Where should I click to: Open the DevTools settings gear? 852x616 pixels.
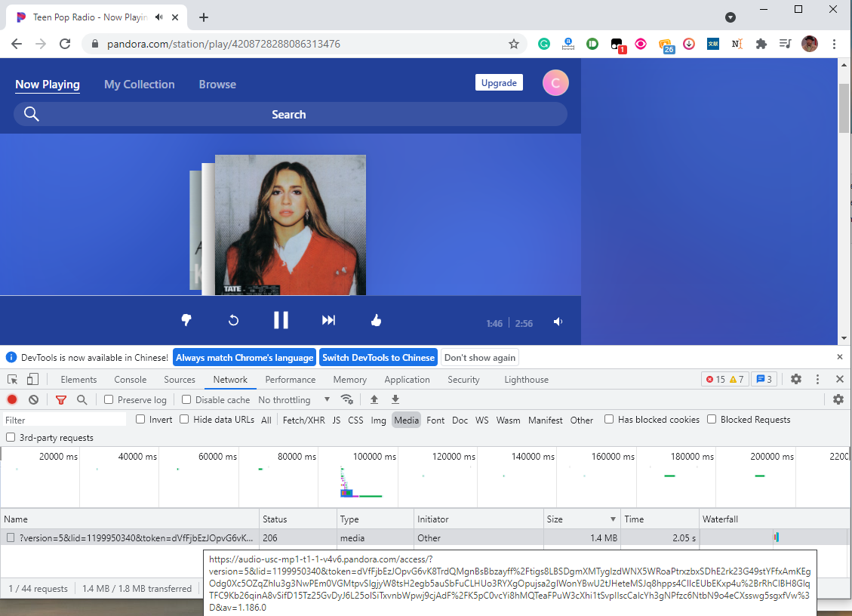click(x=795, y=379)
